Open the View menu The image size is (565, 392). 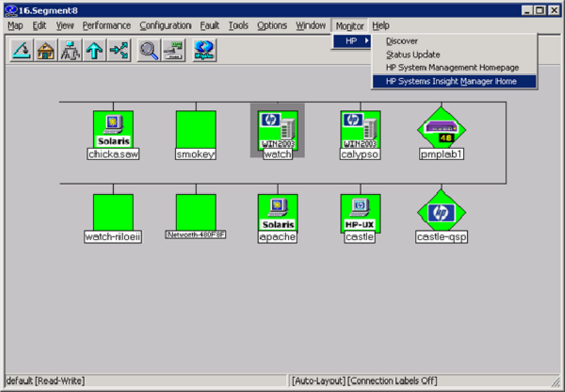(65, 25)
